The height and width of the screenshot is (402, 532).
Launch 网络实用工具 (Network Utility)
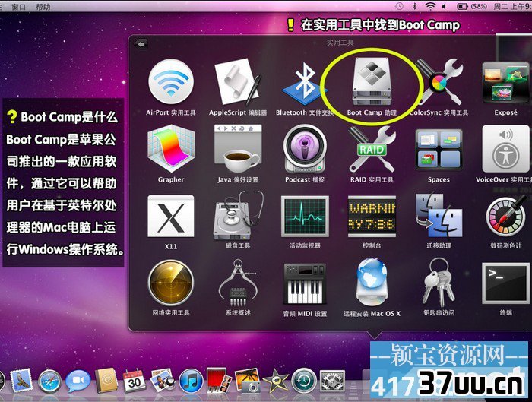pos(171,283)
